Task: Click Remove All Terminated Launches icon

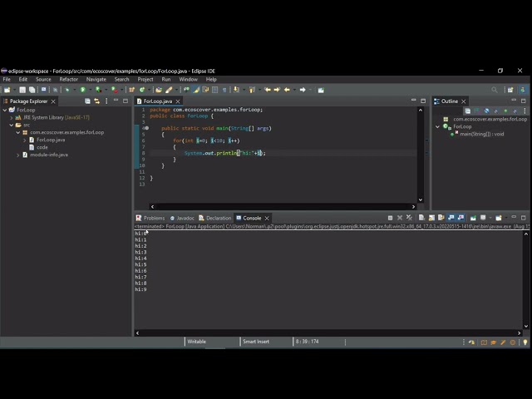Action: (409, 218)
